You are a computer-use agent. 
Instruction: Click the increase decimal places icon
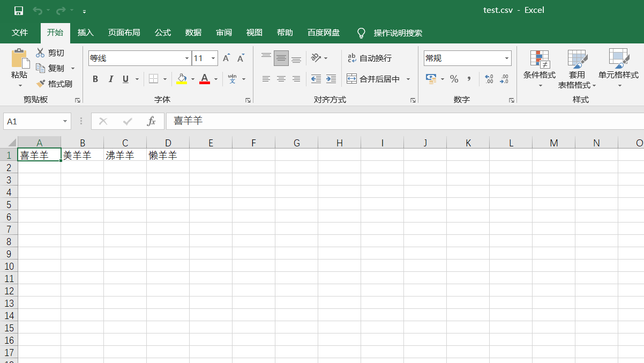click(488, 79)
